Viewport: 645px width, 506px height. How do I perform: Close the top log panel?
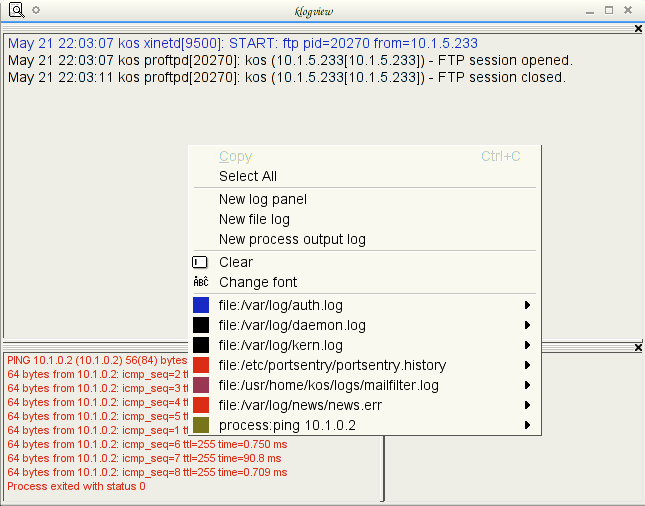pyautogui.click(x=638, y=28)
